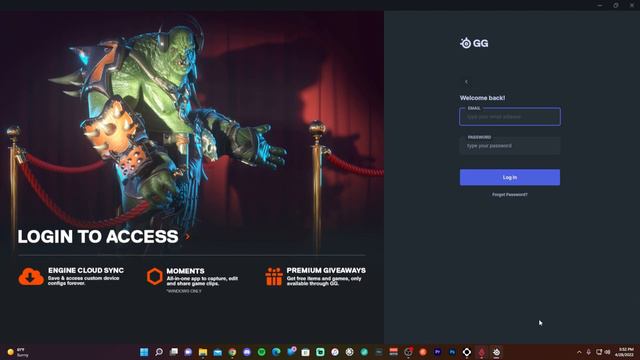Focus the Email input field
The image size is (640, 360).
click(x=510, y=116)
